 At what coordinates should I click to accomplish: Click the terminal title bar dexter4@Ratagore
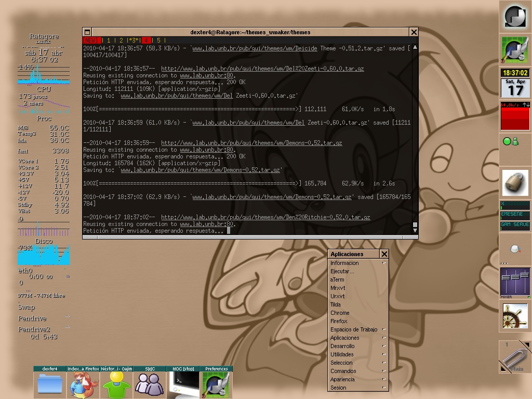pos(250,32)
